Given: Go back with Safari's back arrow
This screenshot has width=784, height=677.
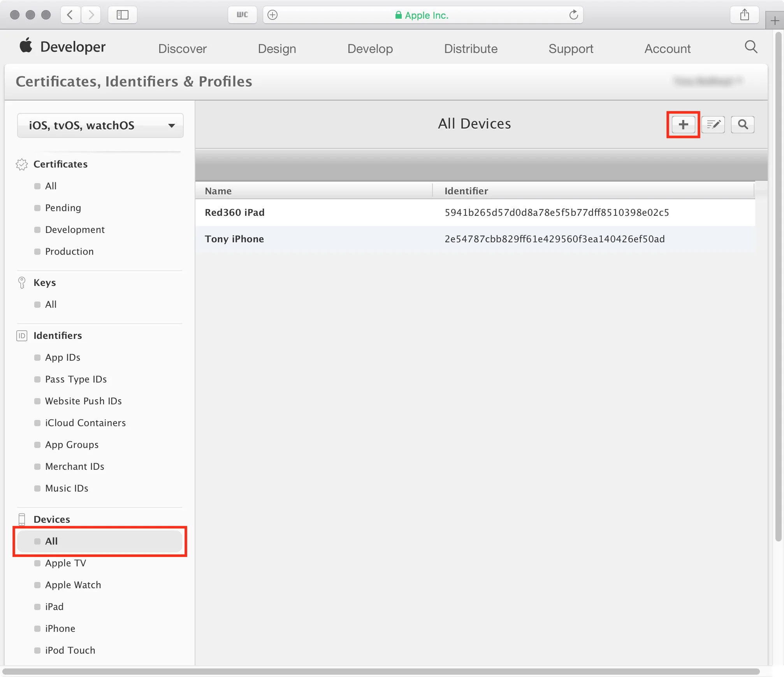Looking at the screenshot, I should tap(70, 15).
